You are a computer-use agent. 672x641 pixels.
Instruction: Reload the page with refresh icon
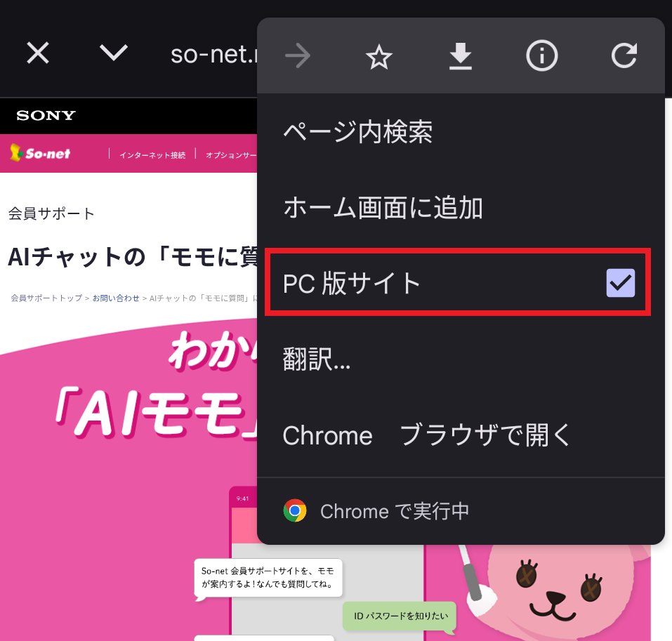[x=624, y=56]
